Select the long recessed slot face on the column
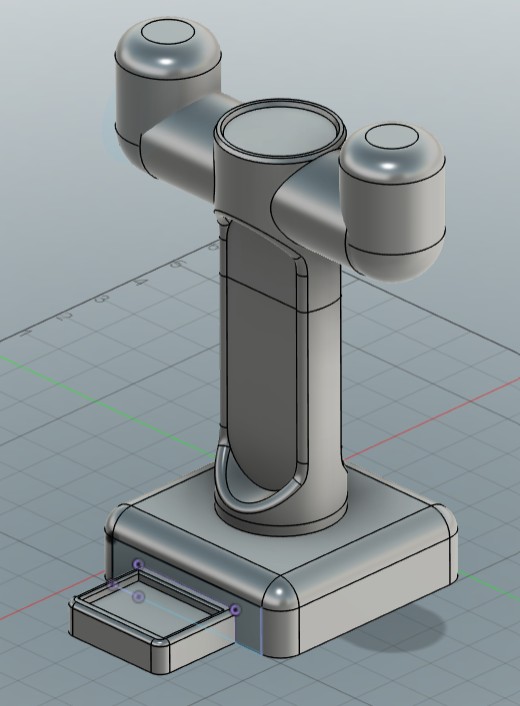520x706 pixels. (x=261, y=360)
